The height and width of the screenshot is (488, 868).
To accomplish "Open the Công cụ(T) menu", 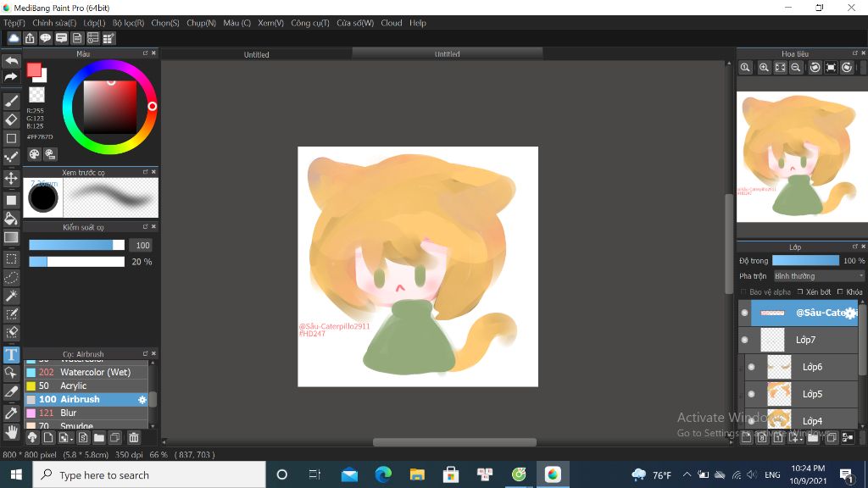I will click(x=310, y=23).
